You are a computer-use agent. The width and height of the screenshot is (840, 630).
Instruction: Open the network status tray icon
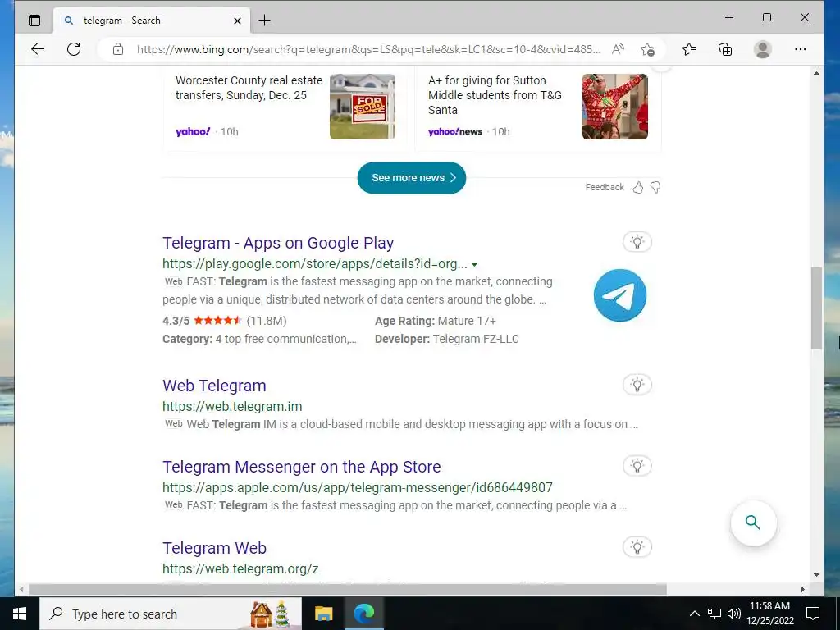[714, 614]
